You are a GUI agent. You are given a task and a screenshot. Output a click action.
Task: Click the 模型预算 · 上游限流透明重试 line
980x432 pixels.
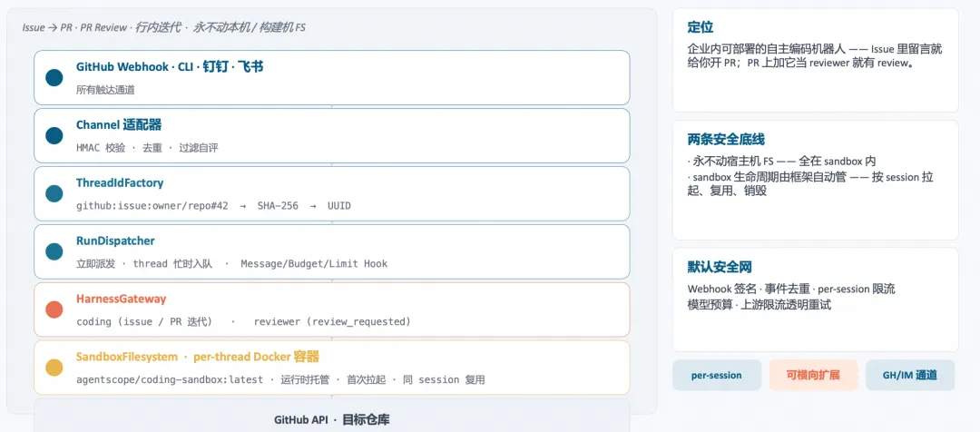pos(759,305)
